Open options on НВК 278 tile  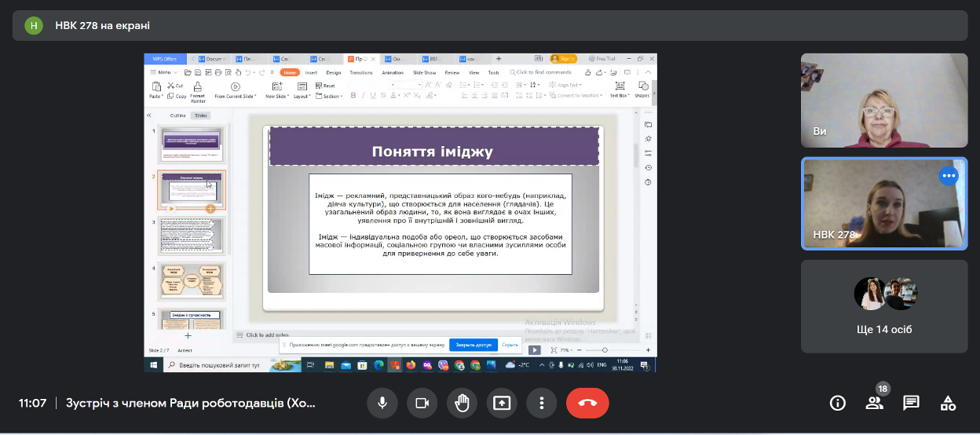click(x=949, y=176)
